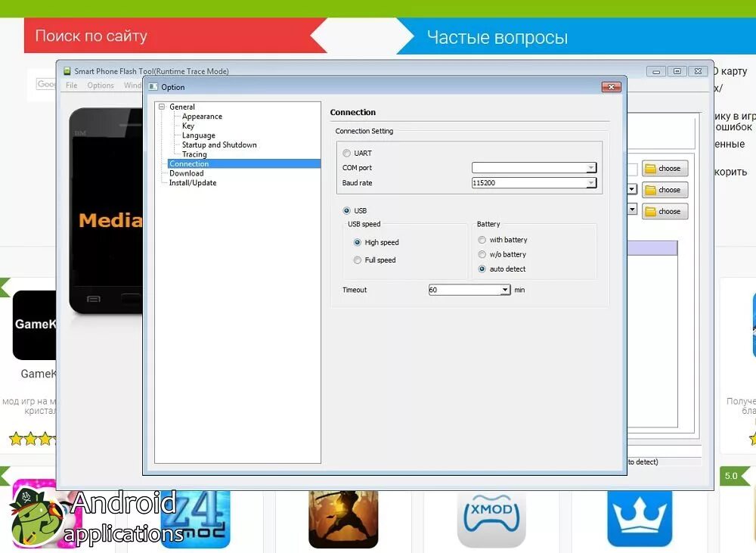
Task: Select the 'with battery' option
Action: [x=482, y=240]
